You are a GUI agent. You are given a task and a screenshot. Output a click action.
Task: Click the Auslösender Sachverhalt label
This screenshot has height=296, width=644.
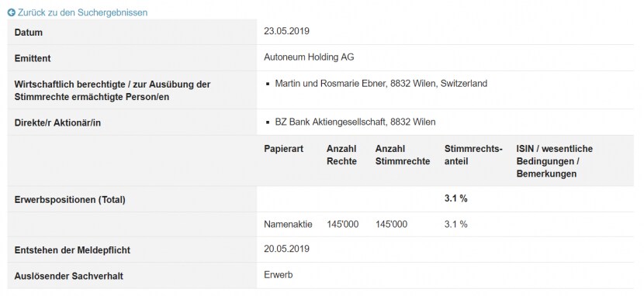[68, 276]
